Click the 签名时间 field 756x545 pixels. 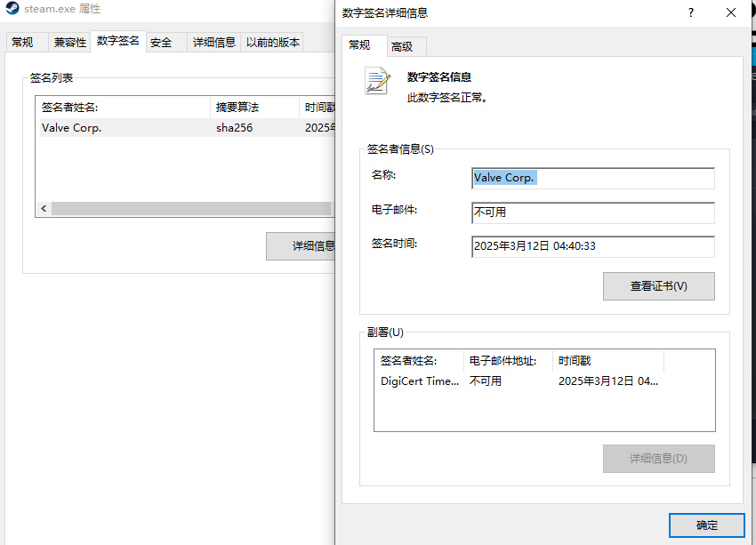(593, 246)
